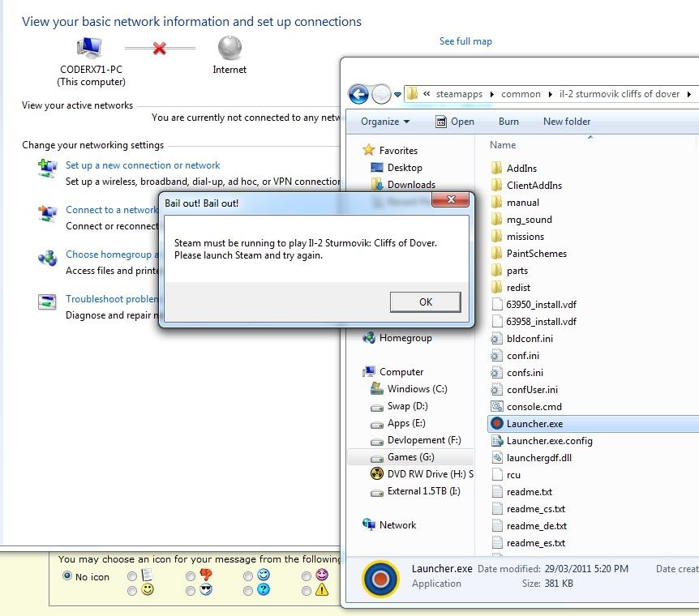Click the Favorites star icon in sidebar
This screenshot has width=699, height=616.
tap(369, 150)
